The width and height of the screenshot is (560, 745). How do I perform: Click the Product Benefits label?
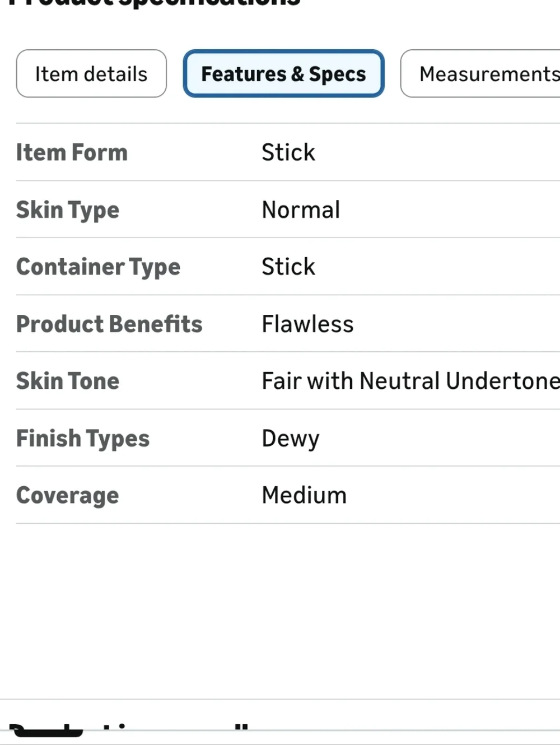coord(109,324)
